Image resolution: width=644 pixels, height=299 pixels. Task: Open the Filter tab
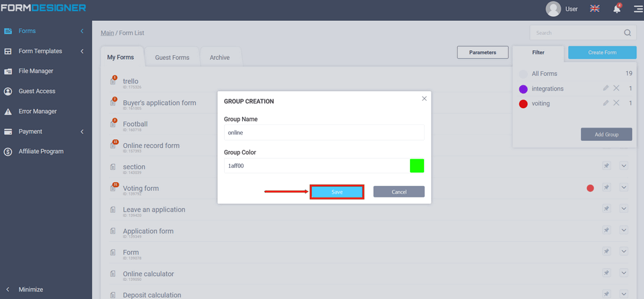pos(538,52)
